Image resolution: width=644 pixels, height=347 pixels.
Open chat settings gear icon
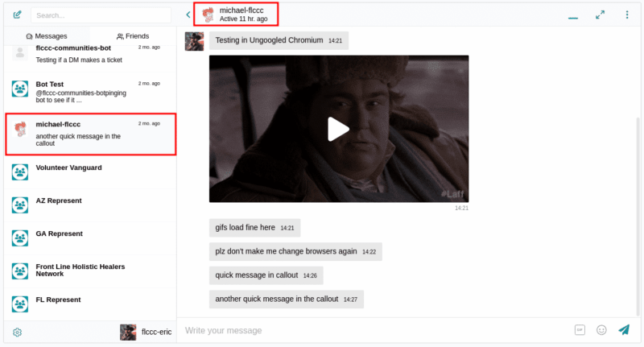click(17, 332)
